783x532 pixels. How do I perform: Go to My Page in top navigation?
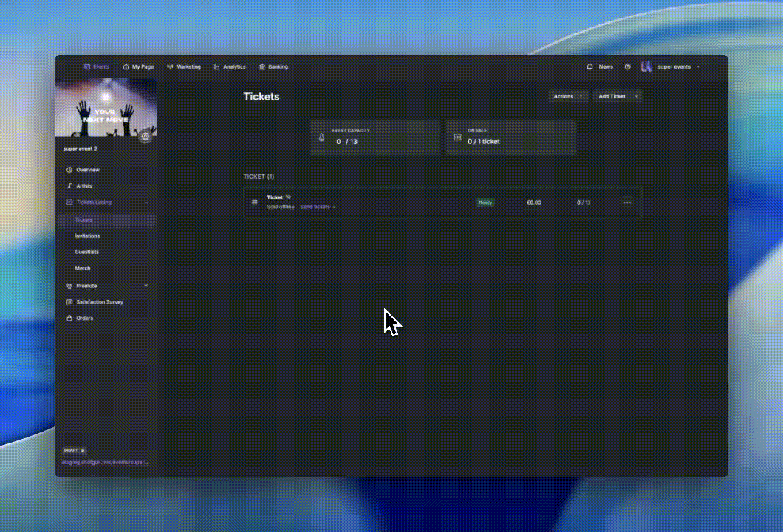click(138, 67)
